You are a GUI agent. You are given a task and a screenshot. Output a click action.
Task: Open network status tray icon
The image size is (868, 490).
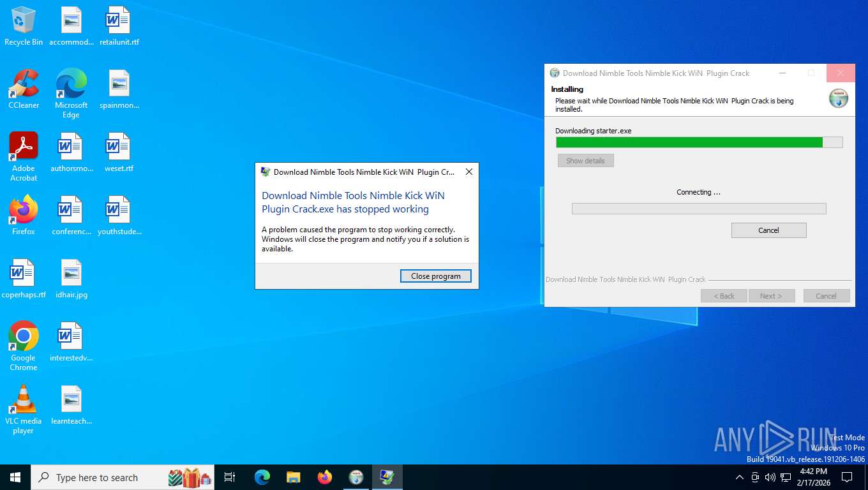click(786, 477)
